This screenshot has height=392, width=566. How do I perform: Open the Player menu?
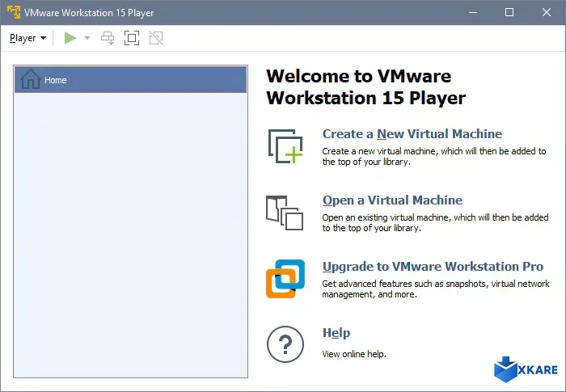pos(27,38)
